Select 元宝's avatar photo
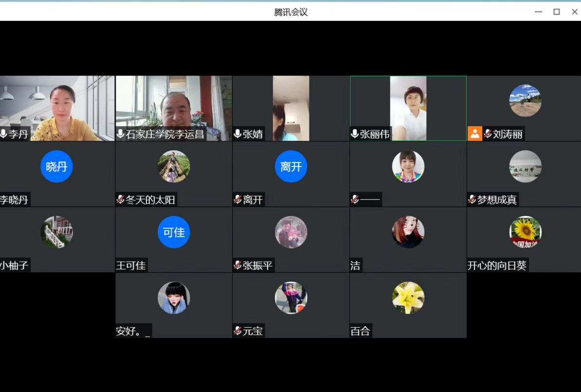581x392 pixels. pyautogui.click(x=291, y=298)
